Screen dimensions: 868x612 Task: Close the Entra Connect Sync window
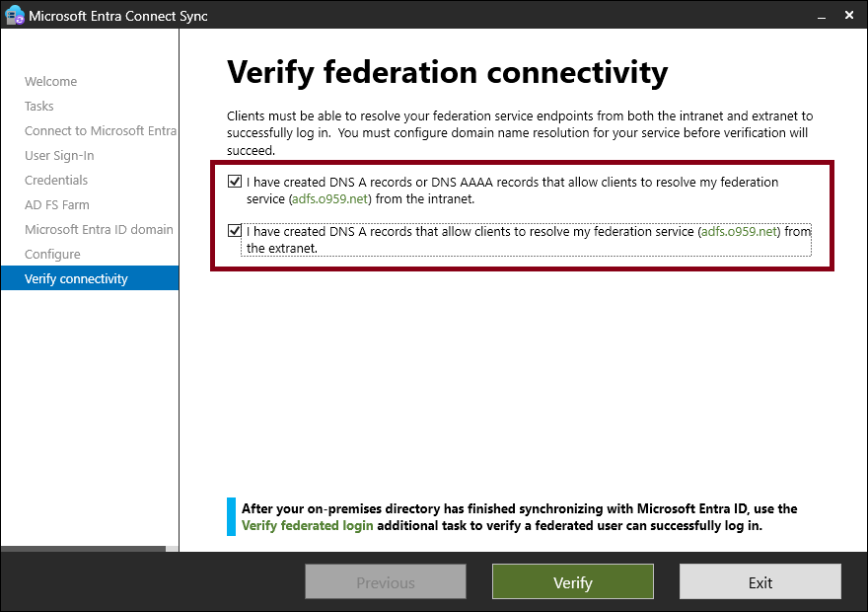[x=849, y=15]
